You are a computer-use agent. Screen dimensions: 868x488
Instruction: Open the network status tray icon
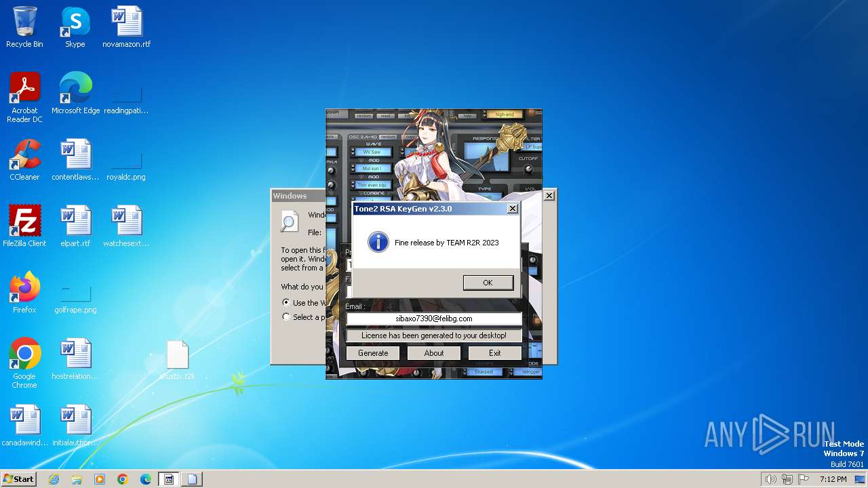click(x=787, y=479)
